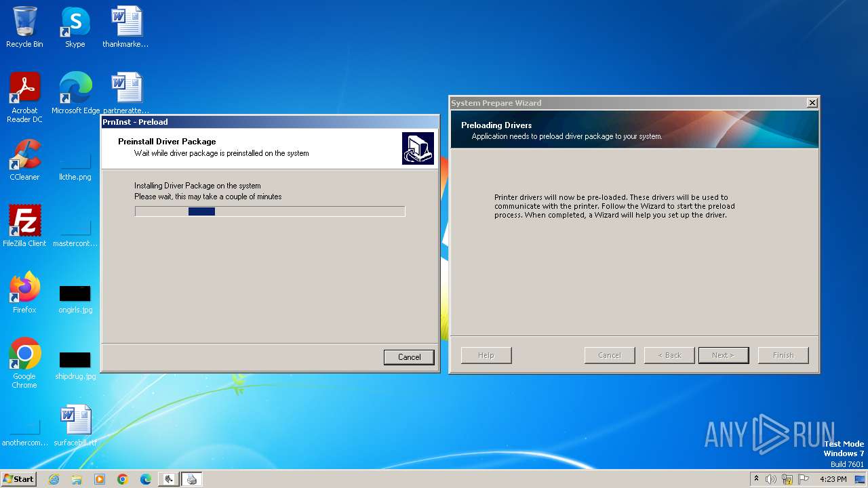Select the anothercom... file icon
The image size is (868, 488).
click(24, 433)
